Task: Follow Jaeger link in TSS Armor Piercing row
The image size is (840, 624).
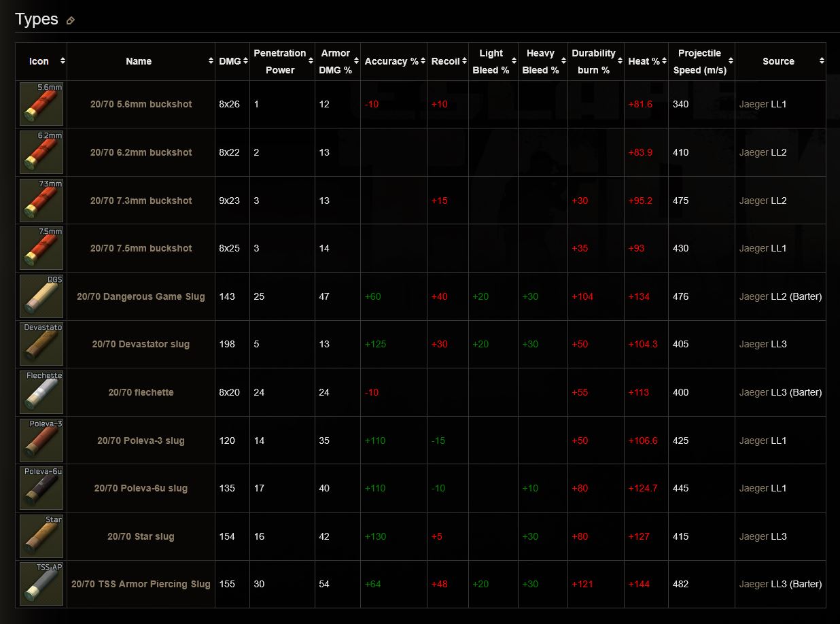Action: point(754,584)
